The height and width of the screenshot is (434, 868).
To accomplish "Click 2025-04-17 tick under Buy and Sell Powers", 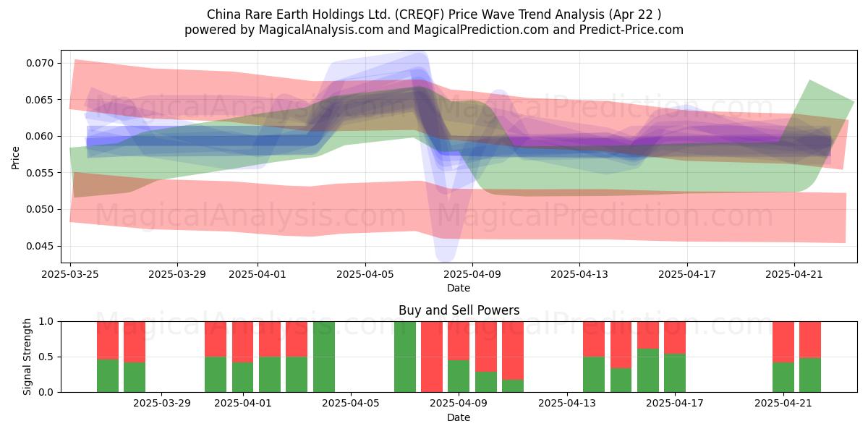I will (675, 404).
